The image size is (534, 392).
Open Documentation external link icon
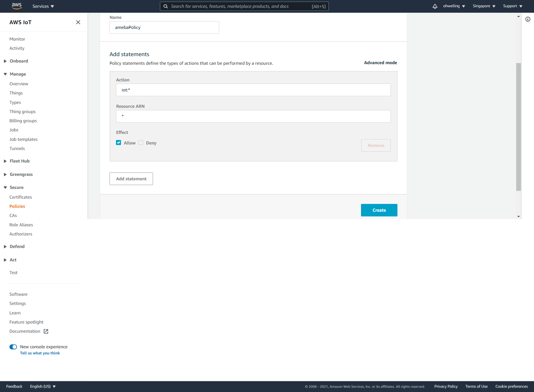46,331
